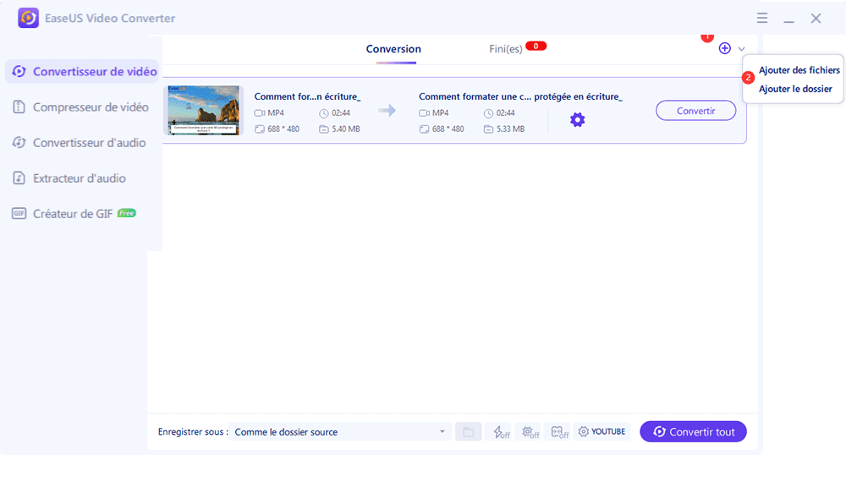Viewport: 846px width, 504px height.
Task: Open the output folder icon
Action: 467,432
